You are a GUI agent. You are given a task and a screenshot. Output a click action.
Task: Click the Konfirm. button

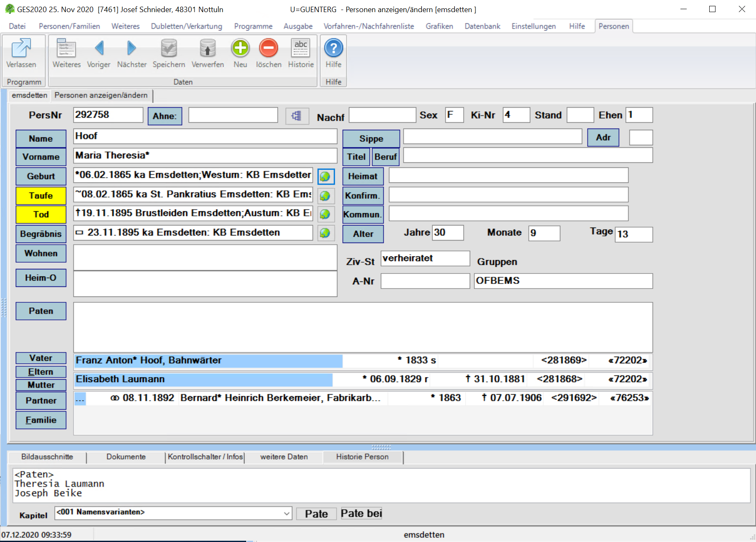363,195
